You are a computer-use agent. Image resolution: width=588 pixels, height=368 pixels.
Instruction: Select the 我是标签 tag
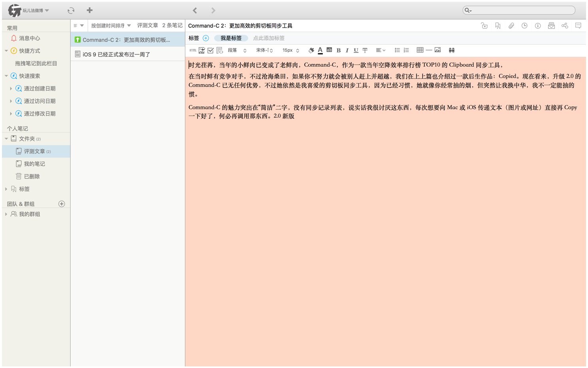[231, 38]
